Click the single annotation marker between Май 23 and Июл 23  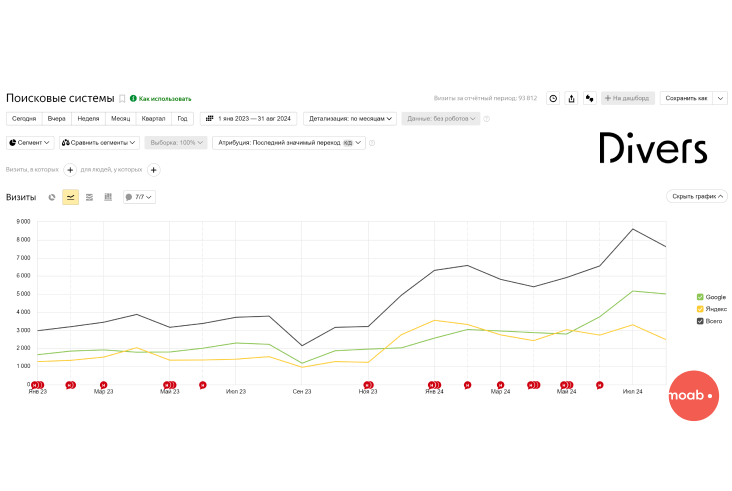tap(203, 385)
